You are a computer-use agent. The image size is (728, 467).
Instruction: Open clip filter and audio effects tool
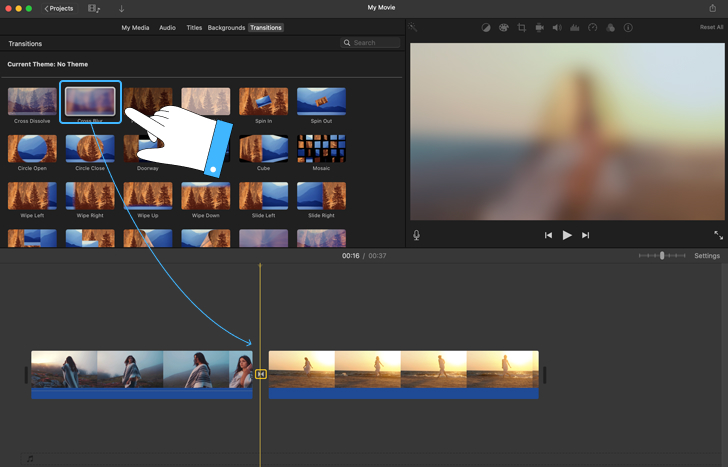(610, 28)
